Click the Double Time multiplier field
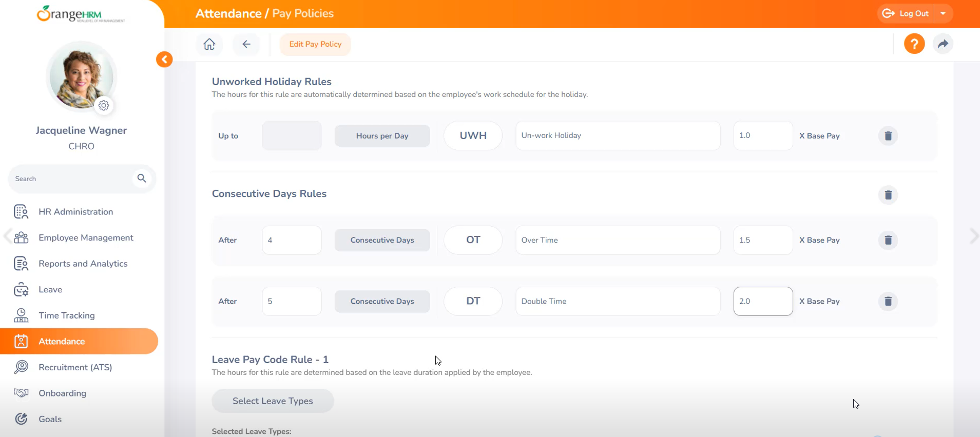The height and width of the screenshot is (437, 980). coord(763,301)
